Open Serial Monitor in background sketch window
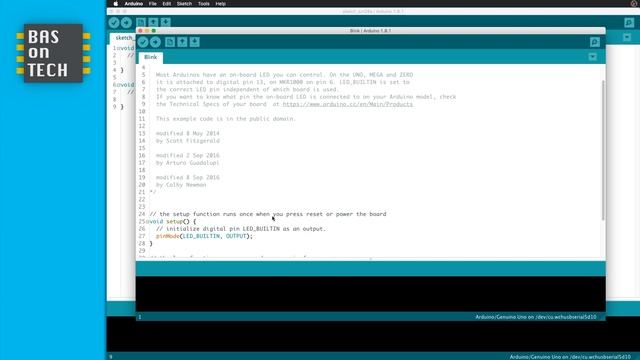640x360 pixels. [x=629, y=22]
